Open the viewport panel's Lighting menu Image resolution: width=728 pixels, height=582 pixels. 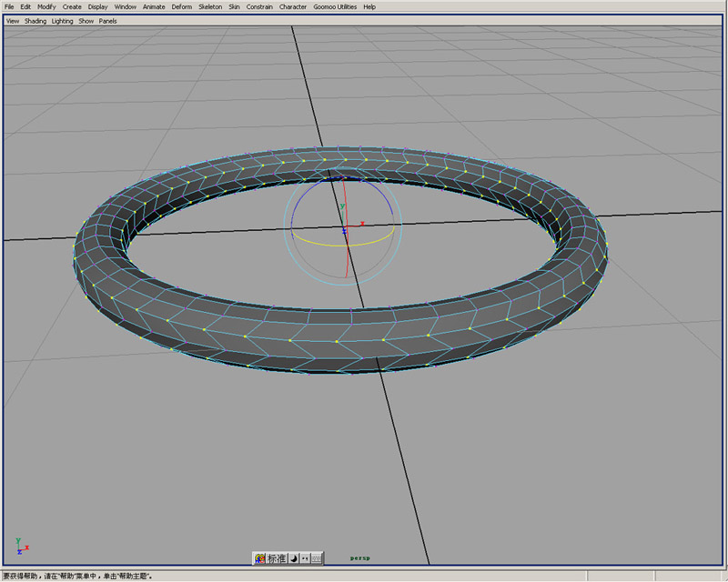tap(62, 21)
